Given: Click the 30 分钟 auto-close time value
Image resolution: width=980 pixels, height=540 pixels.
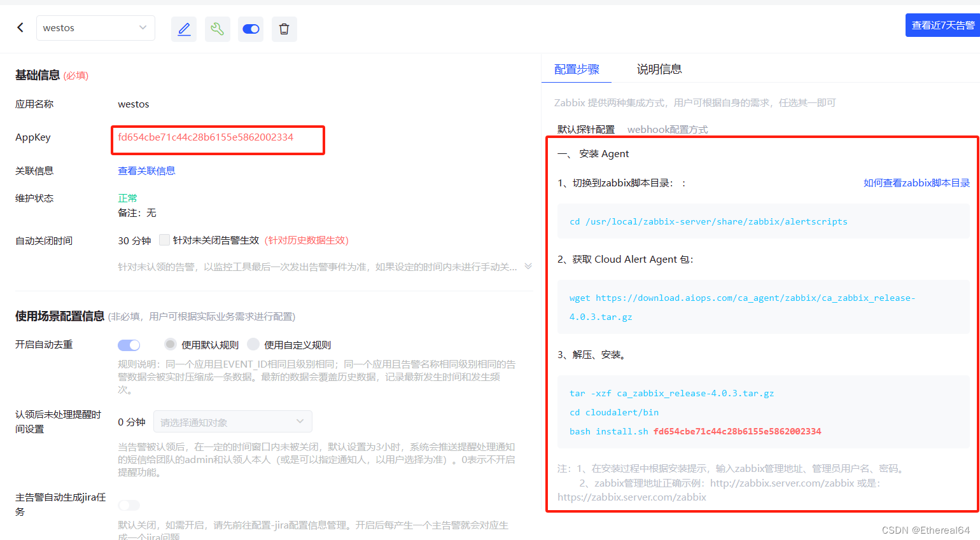Looking at the screenshot, I should [x=134, y=240].
